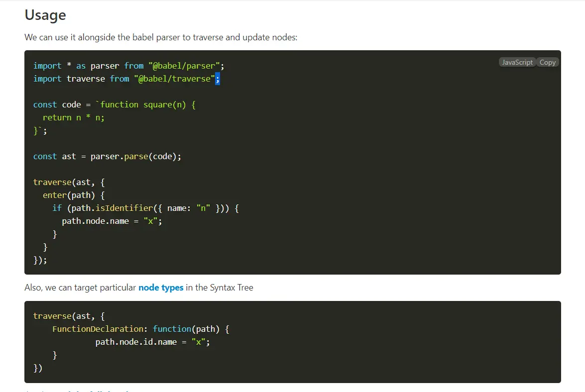
Task: Click the JavaScript language label
Action: [517, 62]
